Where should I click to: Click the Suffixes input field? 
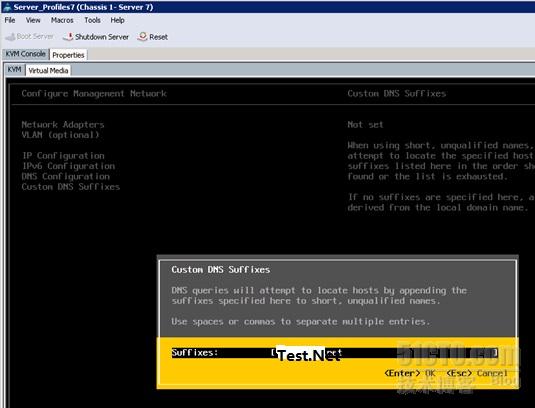pos(384,353)
